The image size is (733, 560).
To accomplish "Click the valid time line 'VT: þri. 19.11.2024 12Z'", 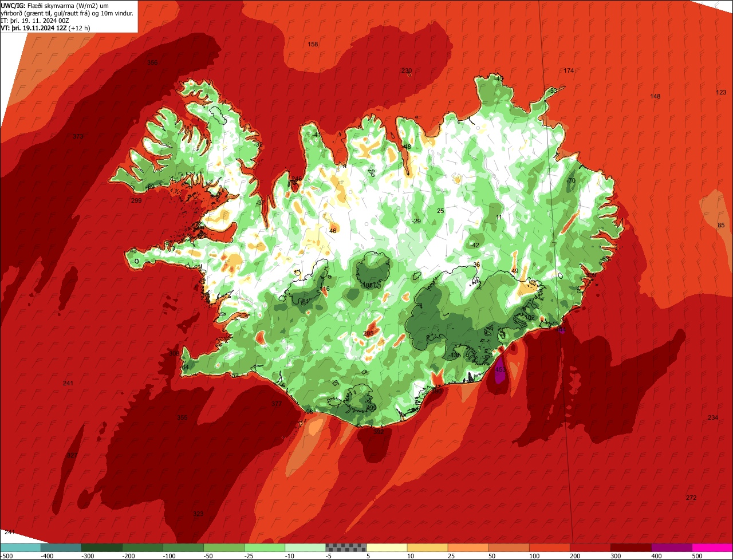I will 34,28.
